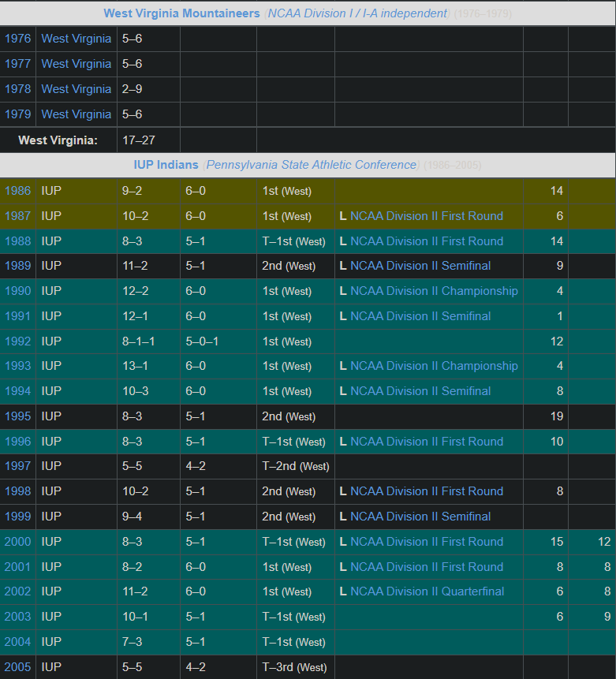616x679 pixels.
Task: Click the 1992 season year link
Action: (18, 341)
